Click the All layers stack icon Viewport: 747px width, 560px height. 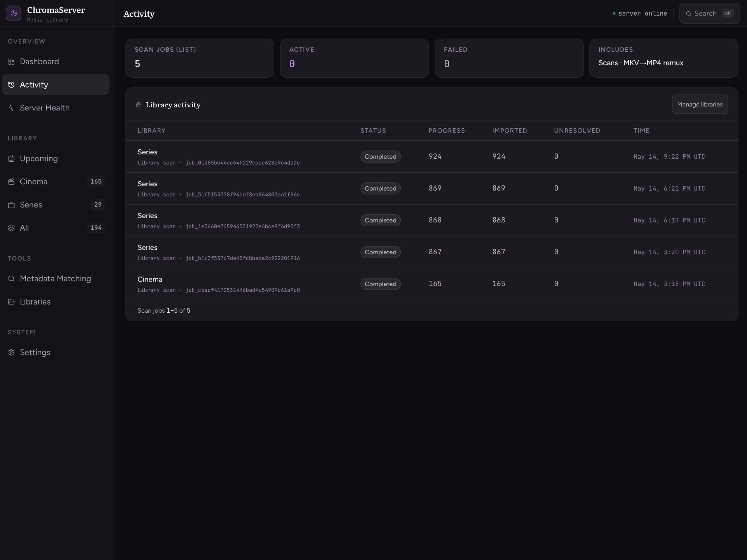[11, 228]
